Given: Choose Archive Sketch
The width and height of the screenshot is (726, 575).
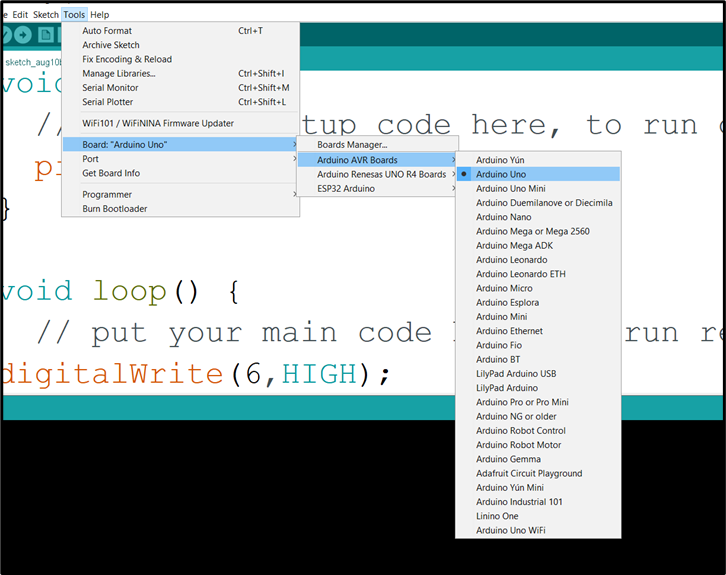Looking at the screenshot, I should (181, 45).
